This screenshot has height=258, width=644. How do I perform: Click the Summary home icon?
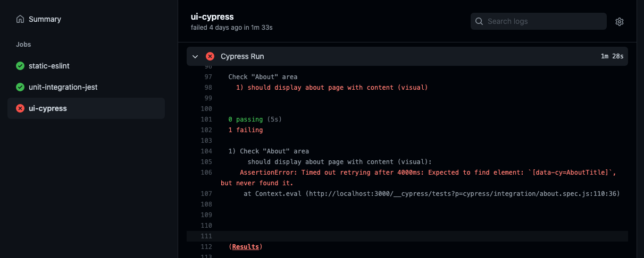(20, 19)
